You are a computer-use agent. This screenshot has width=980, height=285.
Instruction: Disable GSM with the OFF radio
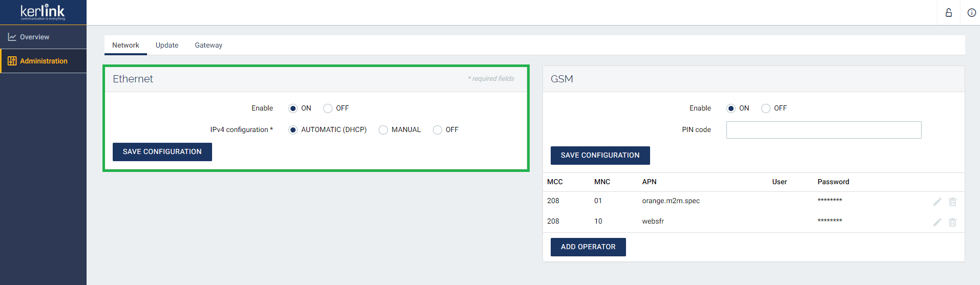[766, 108]
